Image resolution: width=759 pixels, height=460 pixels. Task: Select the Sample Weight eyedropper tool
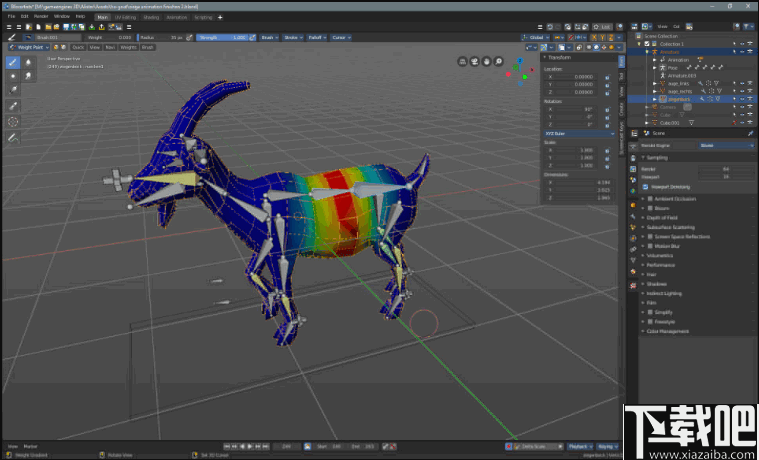13,106
